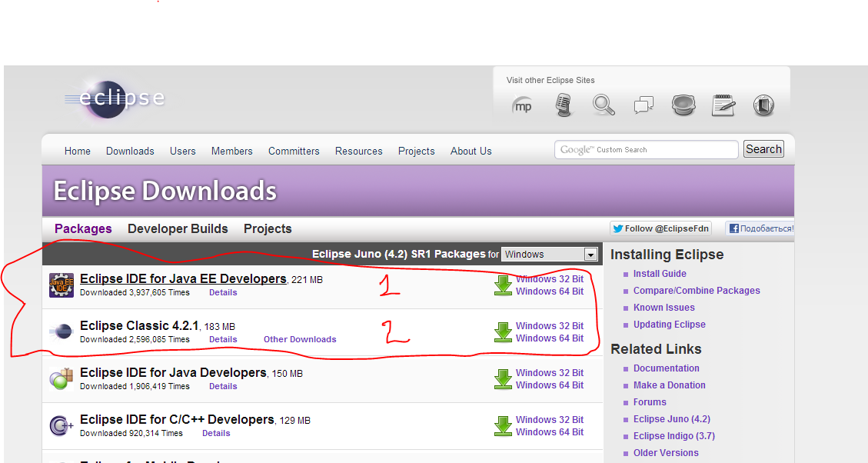868x463 pixels.
Task: Open Older Versions link
Action: (666, 453)
